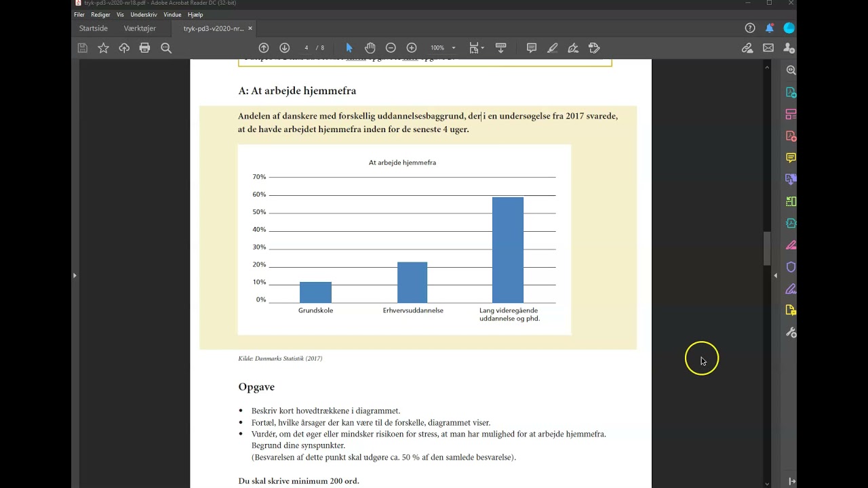Open the Vindue menu
The height and width of the screenshot is (488, 868).
tap(172, 14)
